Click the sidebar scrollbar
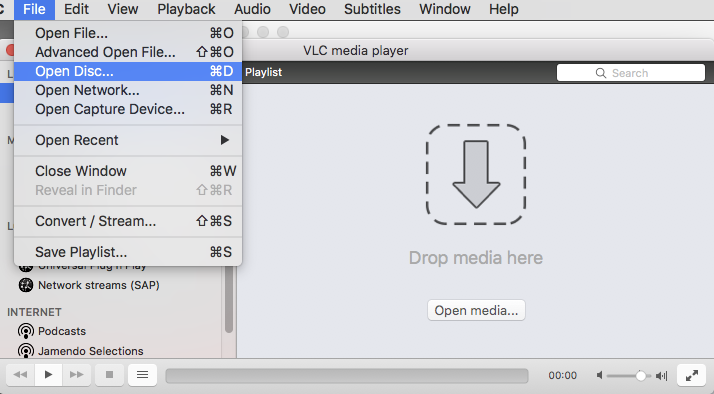Screen dimensions: 714x394 click(229, 299)
